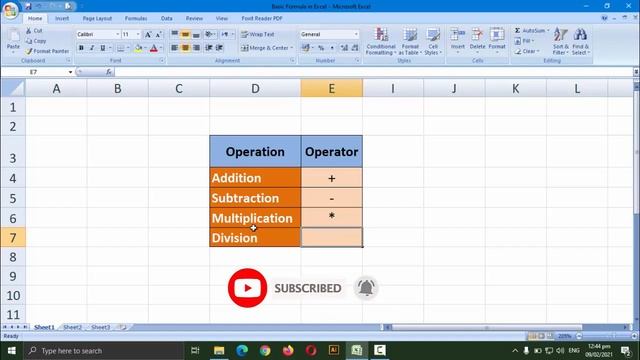
Task: Select the Sheet2 worksheet tab
Action: 72,327
